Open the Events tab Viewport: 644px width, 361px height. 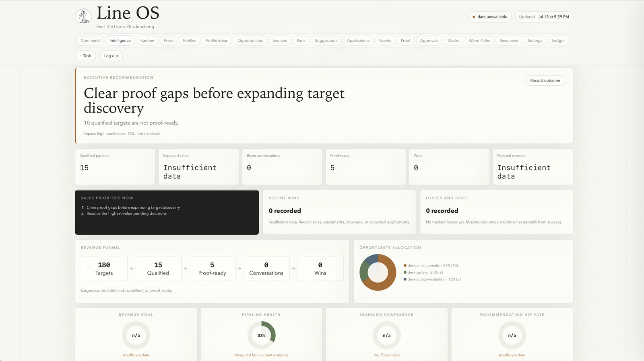click(385, 41)
